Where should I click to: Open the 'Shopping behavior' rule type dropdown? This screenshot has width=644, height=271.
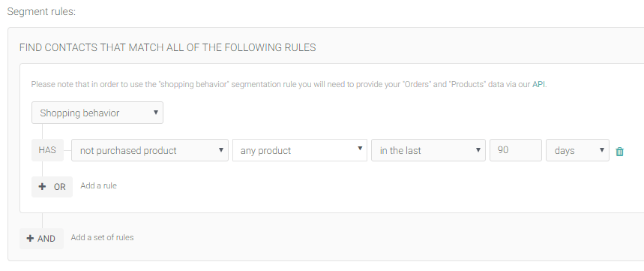[97, 113]
